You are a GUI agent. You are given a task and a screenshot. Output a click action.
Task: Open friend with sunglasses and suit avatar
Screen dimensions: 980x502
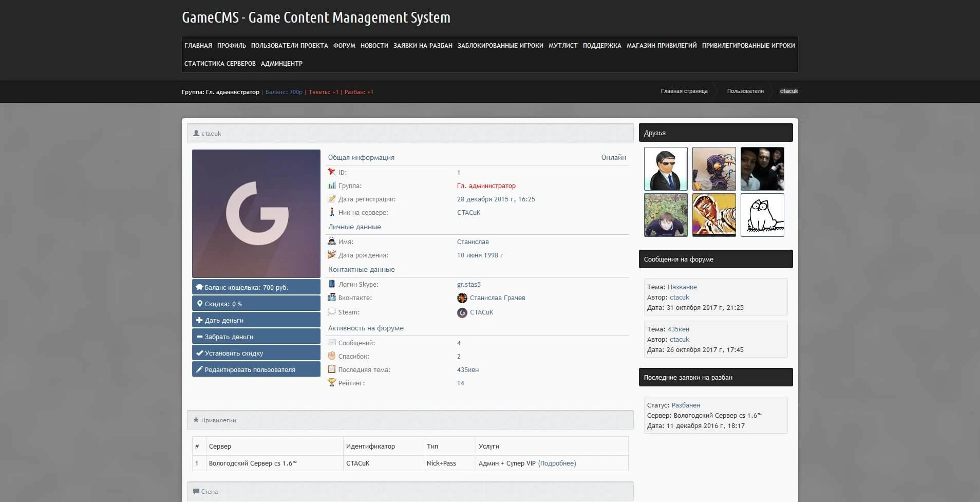pyautogui.click(x=666, y=169)
